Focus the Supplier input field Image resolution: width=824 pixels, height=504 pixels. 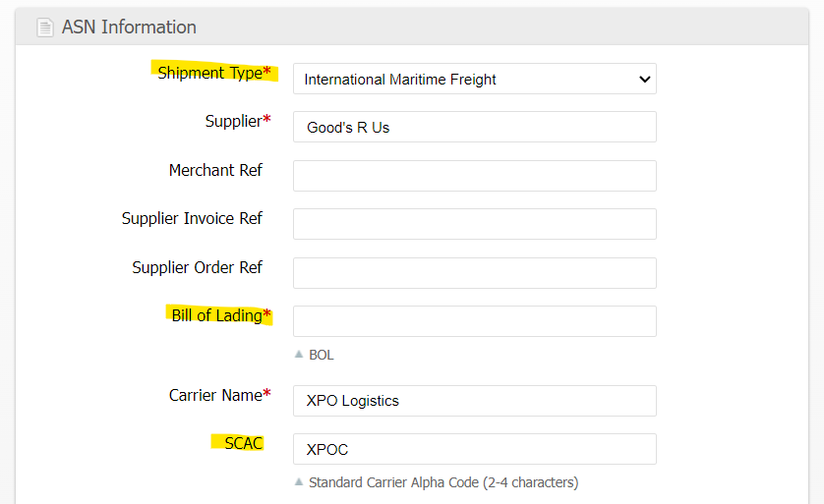pyautogui.click(x=474, y=128)
